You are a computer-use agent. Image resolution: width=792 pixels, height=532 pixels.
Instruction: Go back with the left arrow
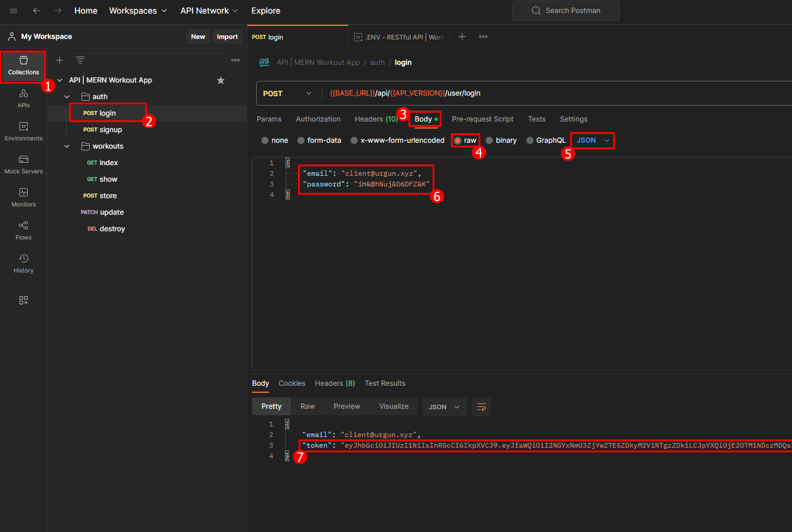(x=37, y=11)
